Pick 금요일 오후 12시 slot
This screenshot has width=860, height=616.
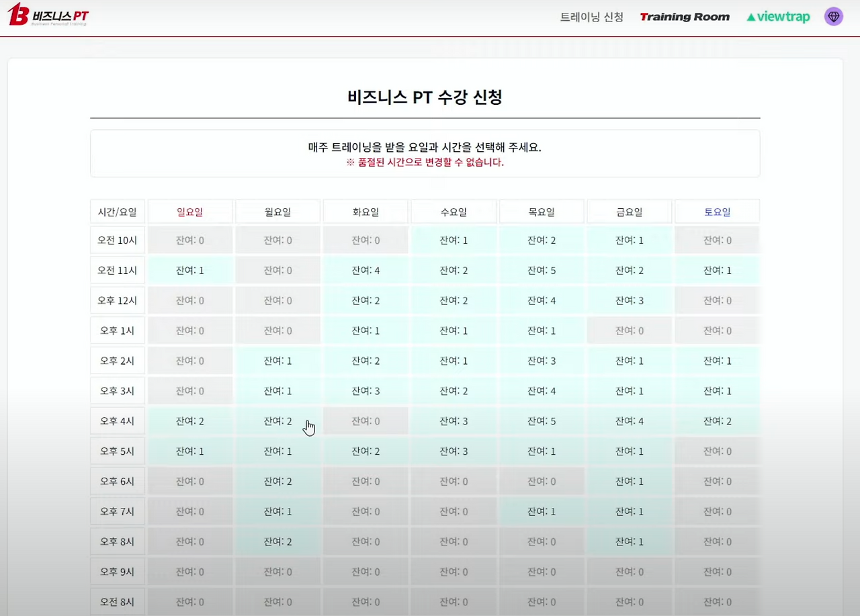(x=630, y=301)
